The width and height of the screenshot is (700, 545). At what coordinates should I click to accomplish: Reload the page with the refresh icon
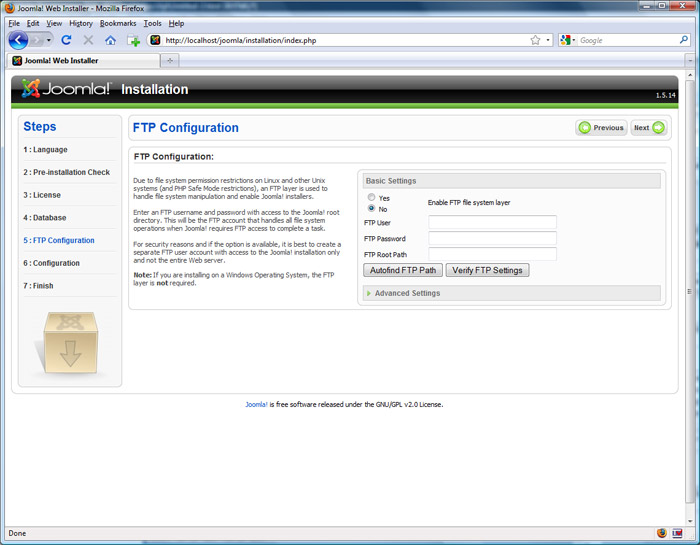(67, 40)
